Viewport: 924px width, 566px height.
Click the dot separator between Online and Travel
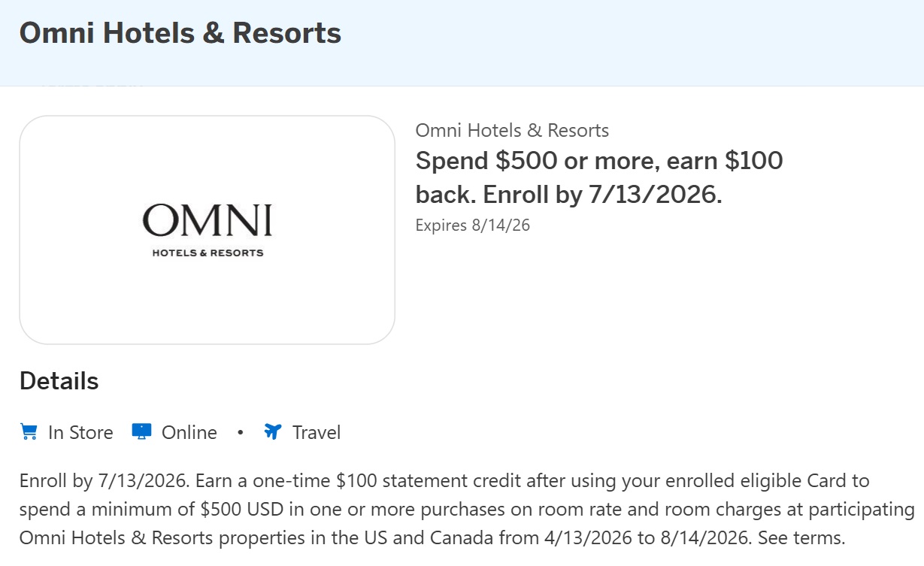click(x=240, y=433)
